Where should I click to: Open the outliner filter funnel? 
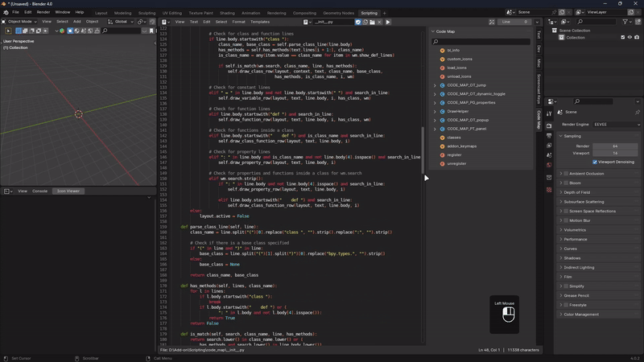[x=625, y=22]
